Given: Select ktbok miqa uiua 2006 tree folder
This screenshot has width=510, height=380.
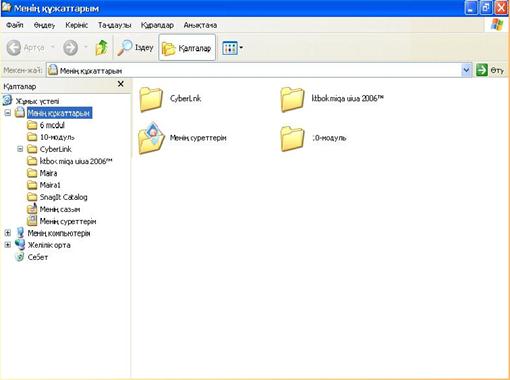Looking at the screenshot, I should click(76, 161).
